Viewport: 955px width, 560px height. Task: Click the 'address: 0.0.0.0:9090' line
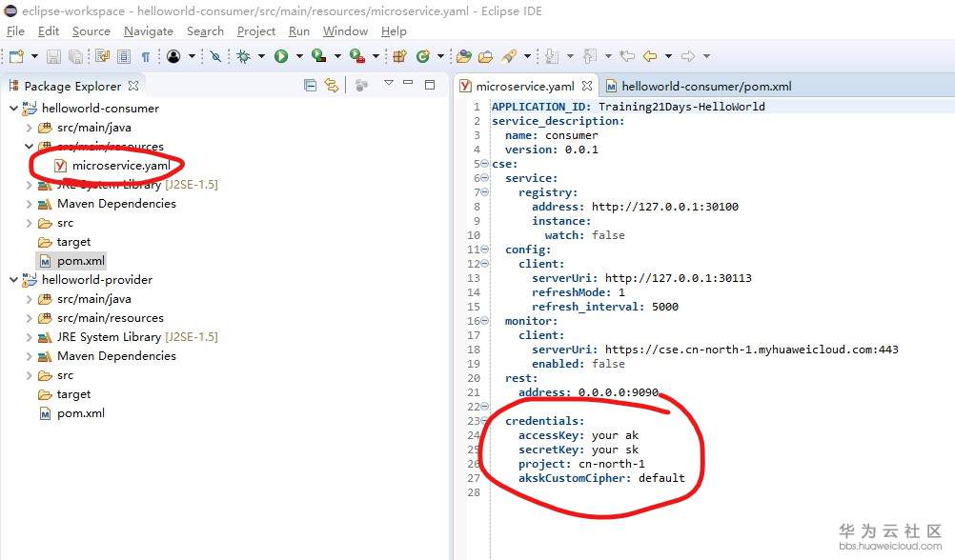[x=588, y=392]
